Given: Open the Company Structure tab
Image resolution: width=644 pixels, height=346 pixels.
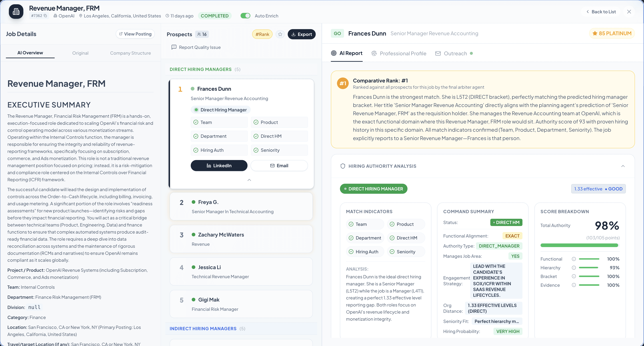Looking at the screenshot, I should pyautogui.click(x=130, y=53).
